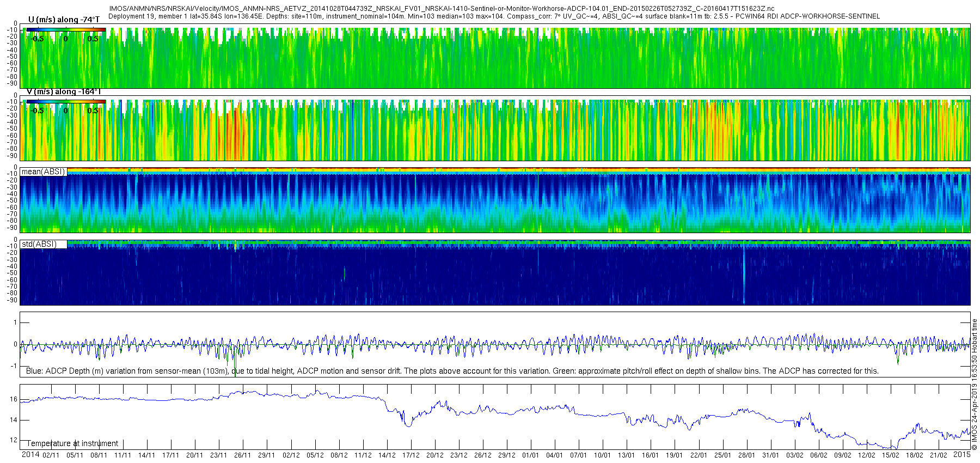This screenshot has width=980, height=463.
Task: Click the blue ADCP Depth variation caption text
Action: pos(452,371)
